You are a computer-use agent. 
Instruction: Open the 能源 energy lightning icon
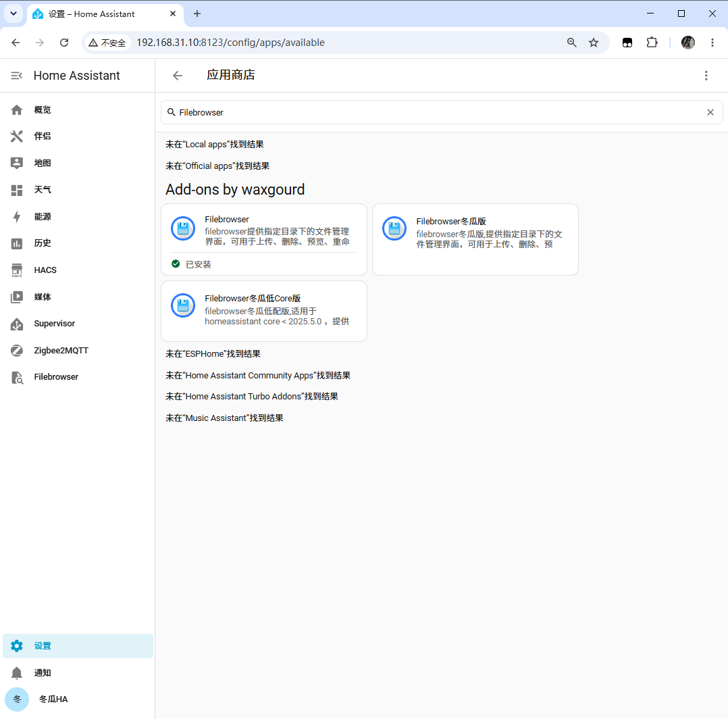[17, 216]
